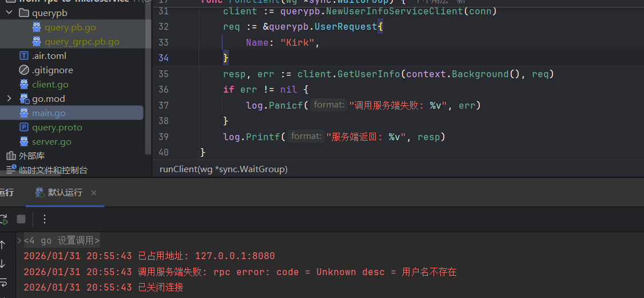Image resolution: width=644 pixels, height=298 pixels.
Task: Switch to the 默认运行 tab
Action: click(x=64, y=193)
